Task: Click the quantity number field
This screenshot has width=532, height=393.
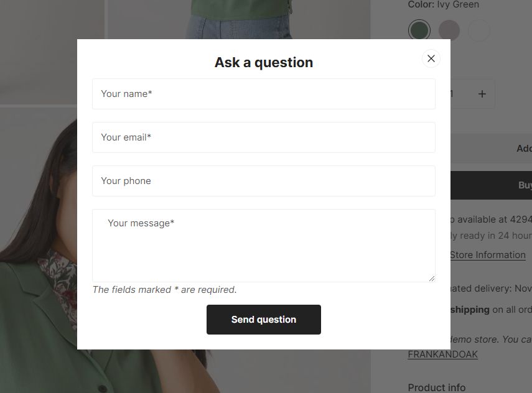Action: click(x=452, y=94)
